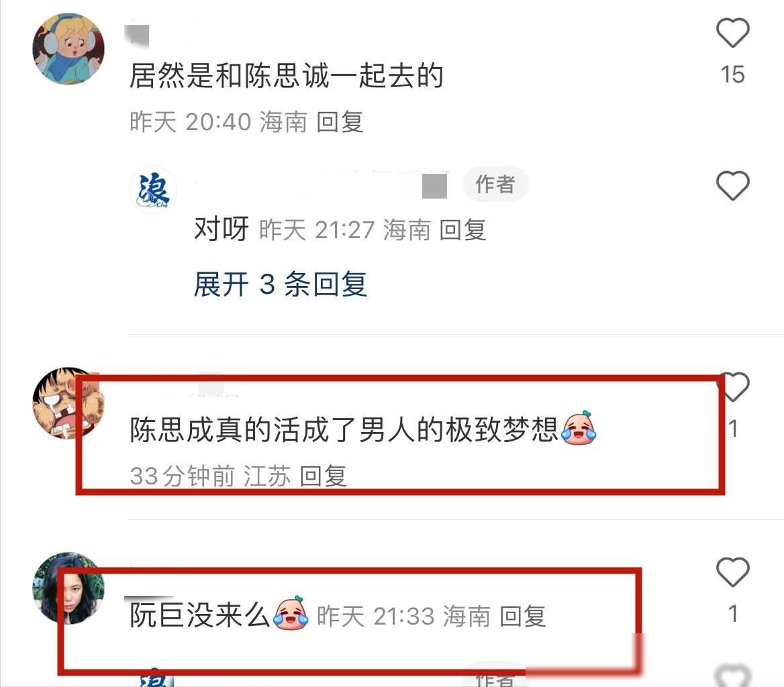Tap the blurred username above first comment
This screenshot has height=687, width=784.
[137, 34]
